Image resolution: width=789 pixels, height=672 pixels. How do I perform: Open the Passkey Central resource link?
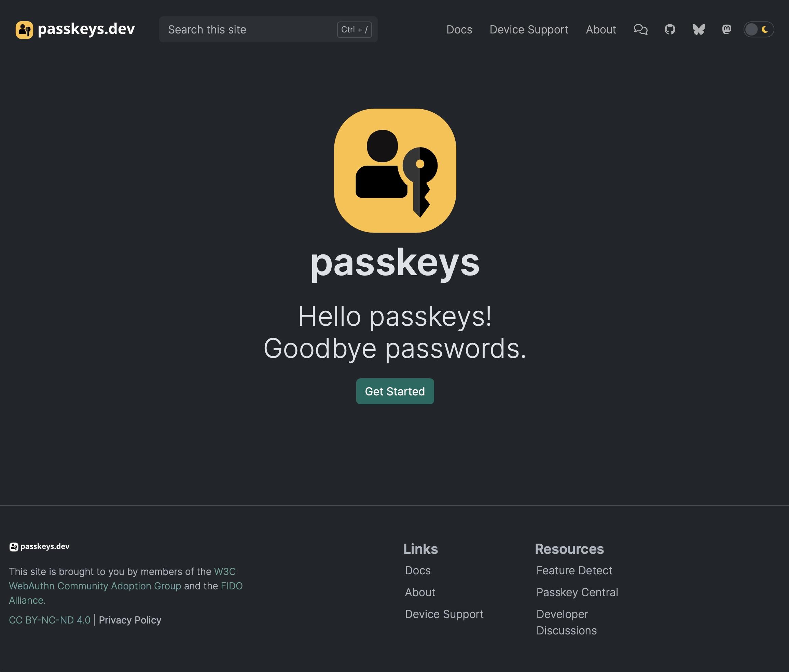tap(577, 592)
